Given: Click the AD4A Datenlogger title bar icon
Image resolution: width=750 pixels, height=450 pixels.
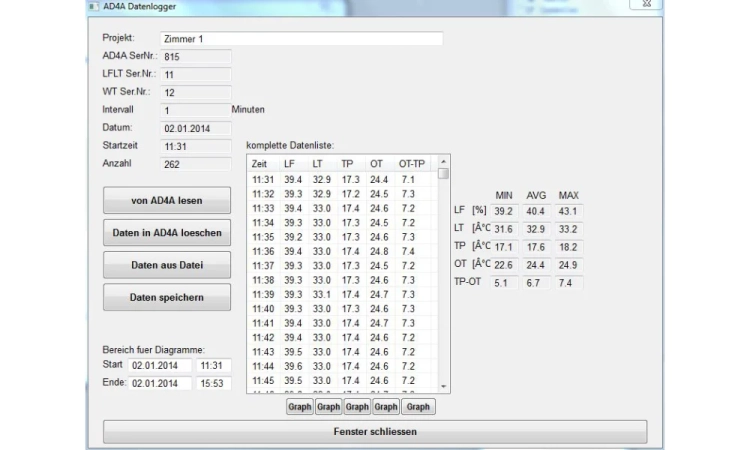Looking at the screenshot, I should pyautogui.click(x=93, y=5).
